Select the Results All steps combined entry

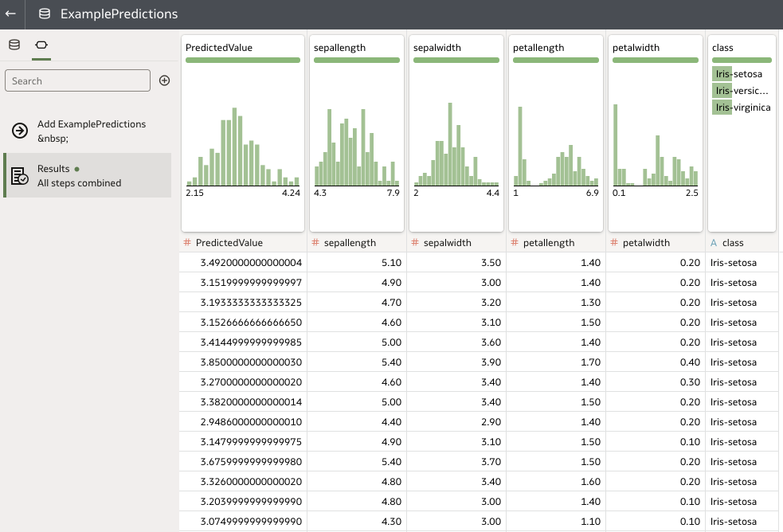(x=88, y=175)
